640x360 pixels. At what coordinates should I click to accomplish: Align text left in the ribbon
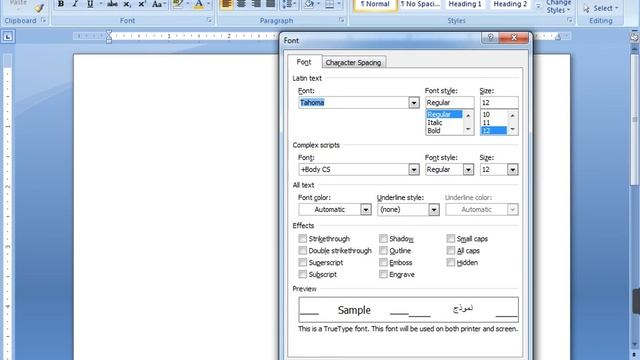227,4
